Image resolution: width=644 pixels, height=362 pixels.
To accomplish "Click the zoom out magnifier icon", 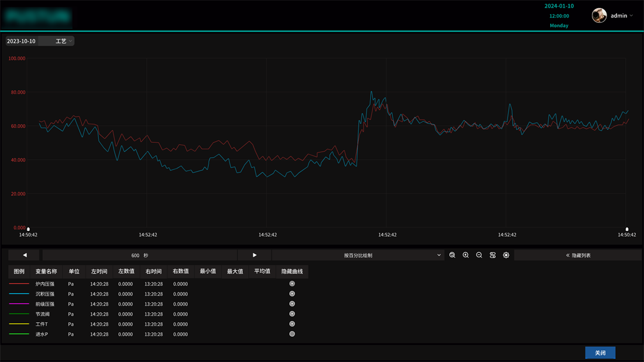I will pyautogui.click(x=479, y=255).
